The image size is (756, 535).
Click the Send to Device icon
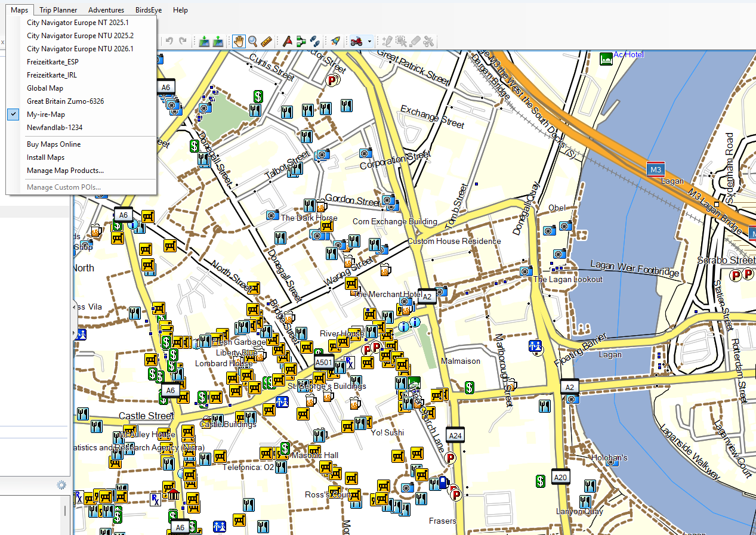[205, 41]
